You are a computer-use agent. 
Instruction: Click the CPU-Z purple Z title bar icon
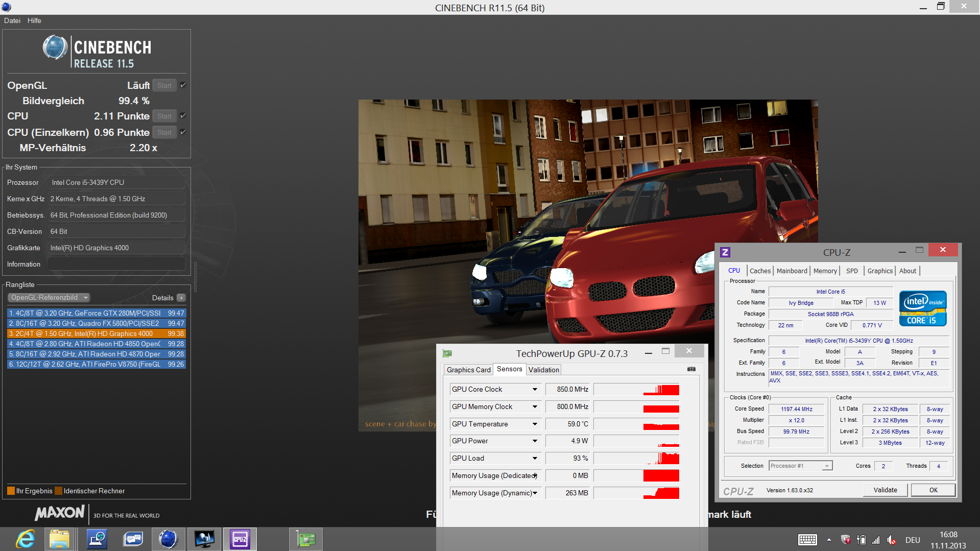(725, 252)
